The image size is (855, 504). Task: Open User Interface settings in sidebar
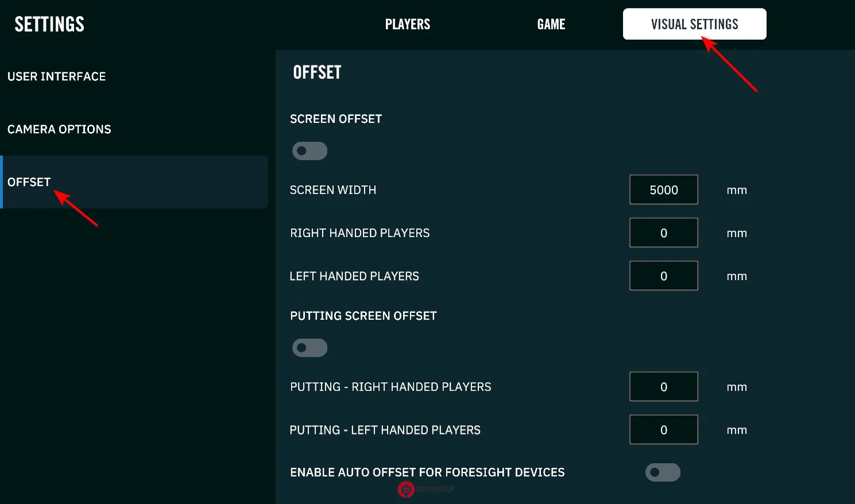coord(56,76)
